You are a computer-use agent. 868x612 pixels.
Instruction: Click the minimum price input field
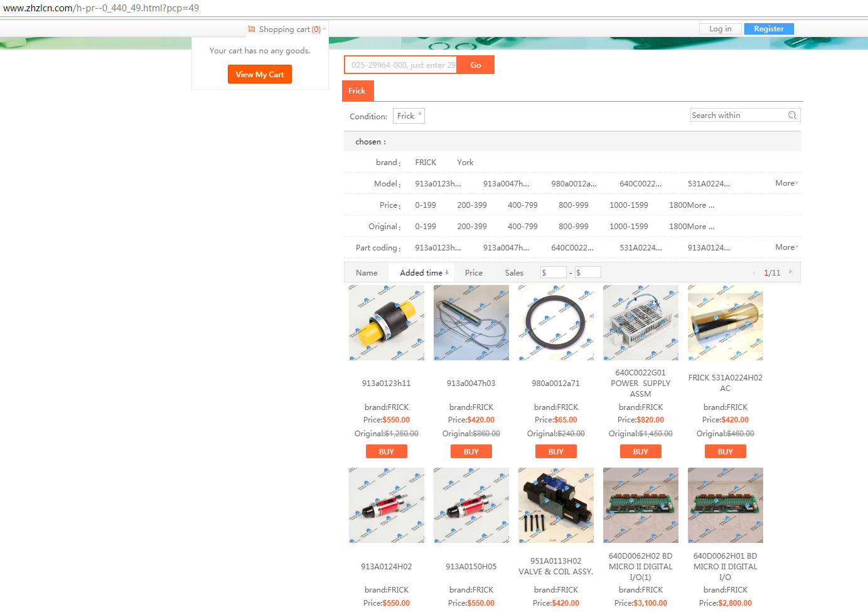point(554,272)
